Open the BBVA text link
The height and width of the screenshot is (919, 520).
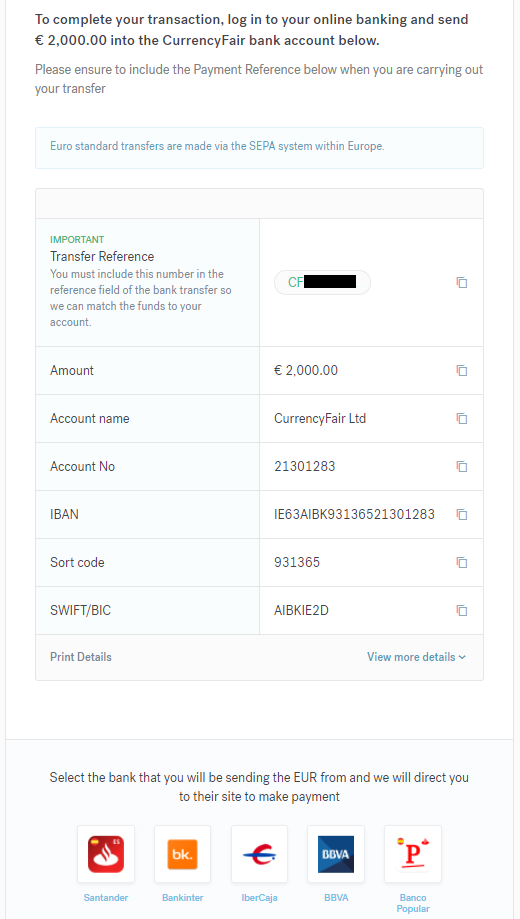click(x=336, y=898)
